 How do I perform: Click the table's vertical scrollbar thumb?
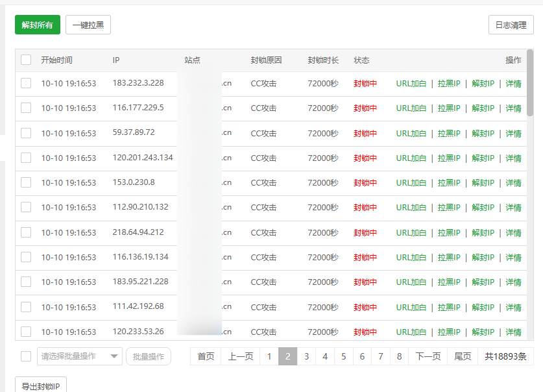pyautogui.click(x=530, y=83)
